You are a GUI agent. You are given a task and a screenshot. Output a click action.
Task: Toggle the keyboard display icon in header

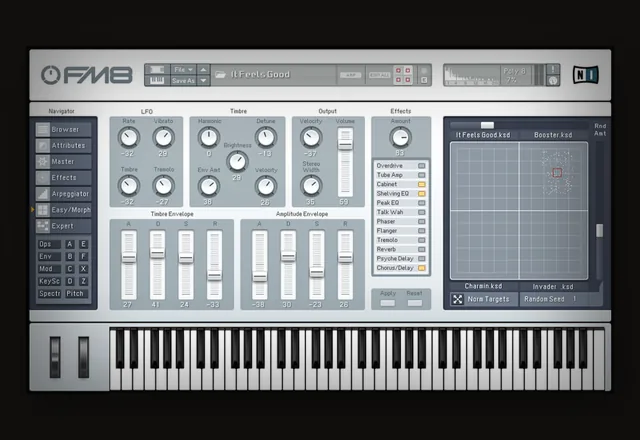(x=157, y=80)
